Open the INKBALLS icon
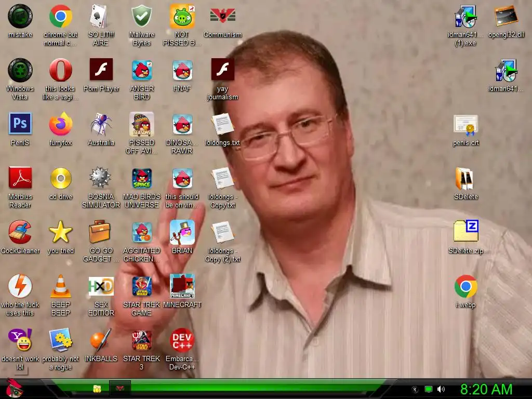Screen dimensions: 532x399 [x=101, y=340]
